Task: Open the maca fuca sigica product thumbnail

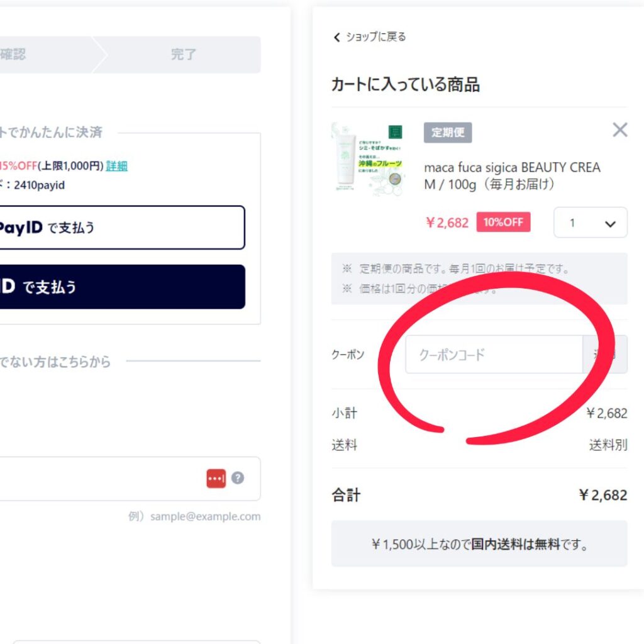Action: [x=367, y=157]
